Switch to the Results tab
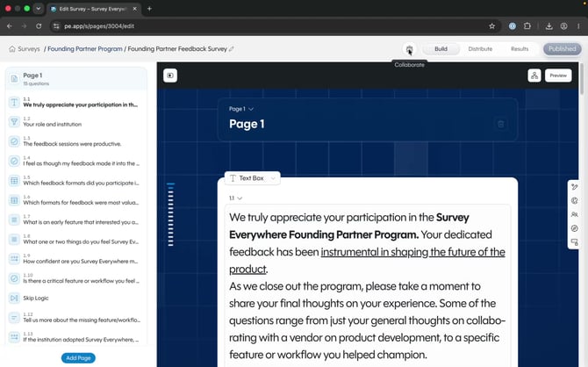Screen dimensions: 588x367 (520, 49)
